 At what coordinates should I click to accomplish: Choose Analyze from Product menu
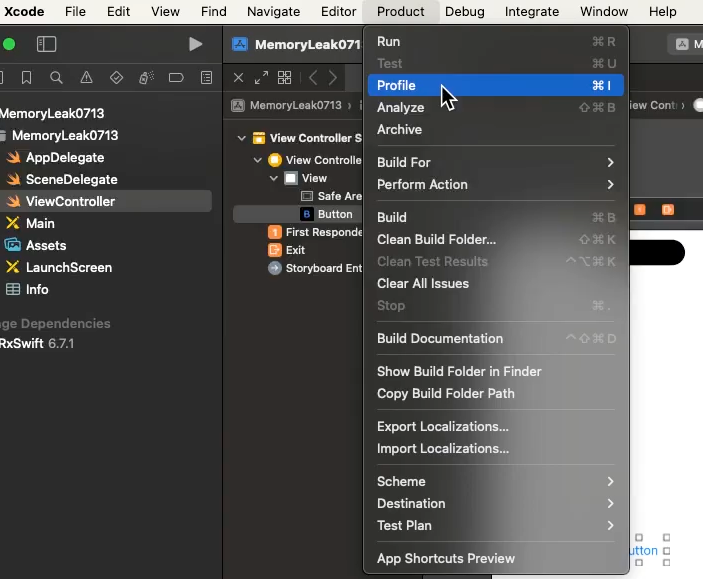pyautogui.click(x=496, y=107)
